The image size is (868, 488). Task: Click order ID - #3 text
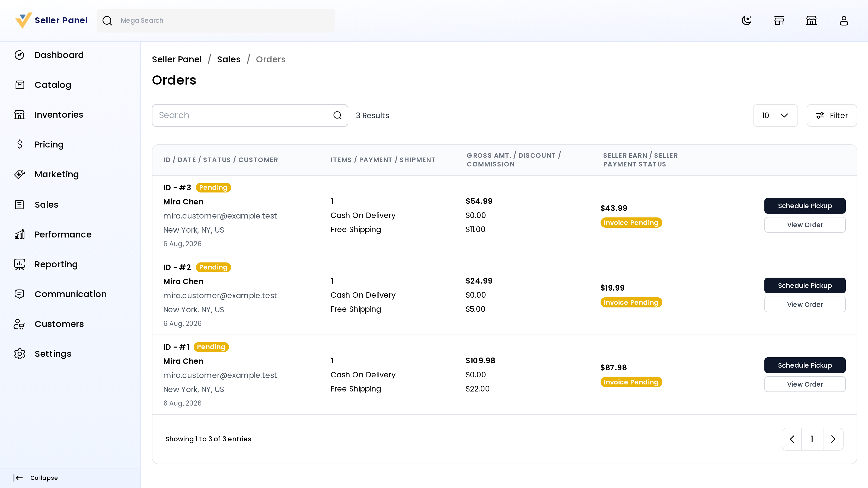(x=177, y=188)
